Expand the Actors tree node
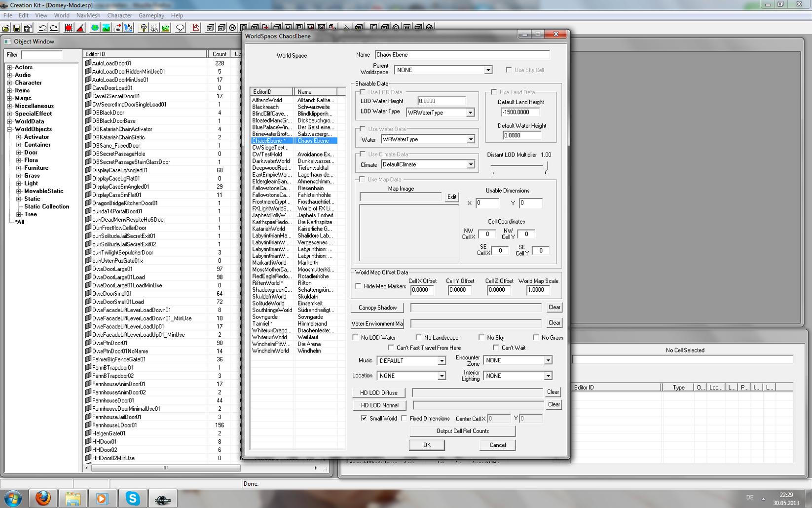812x508 pixels. (x=9, y=67)
